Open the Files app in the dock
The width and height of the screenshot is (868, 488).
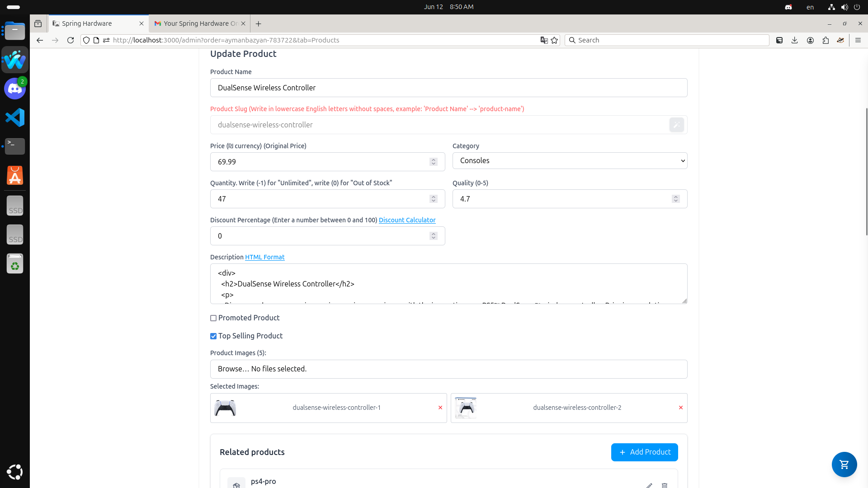(15, 31)
